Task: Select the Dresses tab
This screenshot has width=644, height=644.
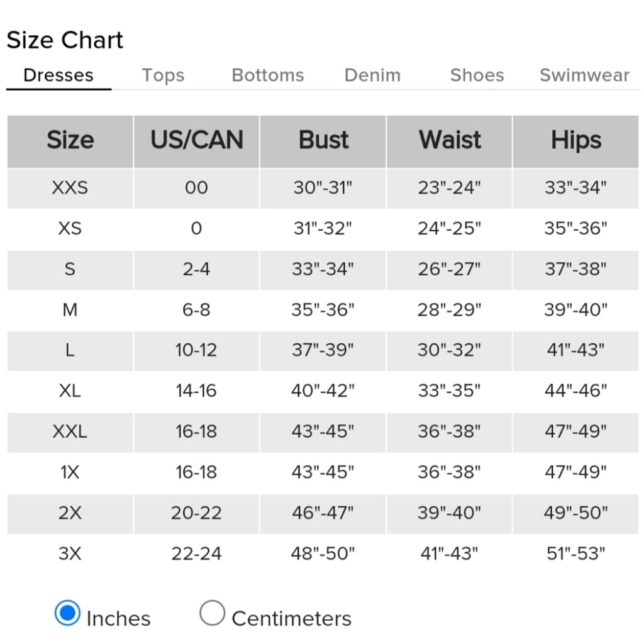Action: pyautogui.click(x=58, y=75)
